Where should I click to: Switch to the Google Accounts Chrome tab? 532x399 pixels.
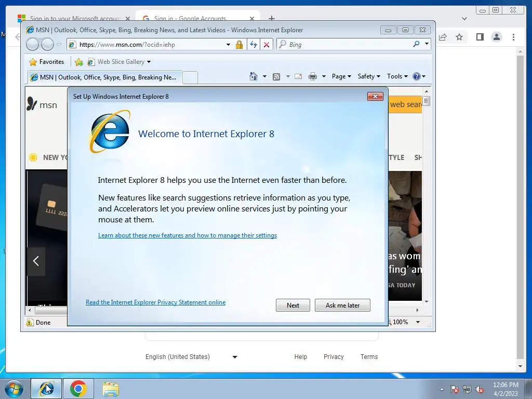198,18
